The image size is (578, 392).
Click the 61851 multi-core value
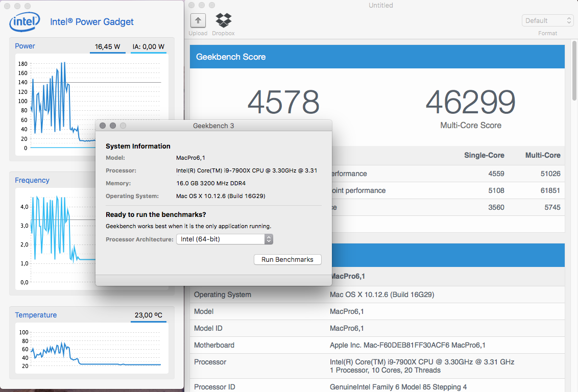click(x=550, y=190)
